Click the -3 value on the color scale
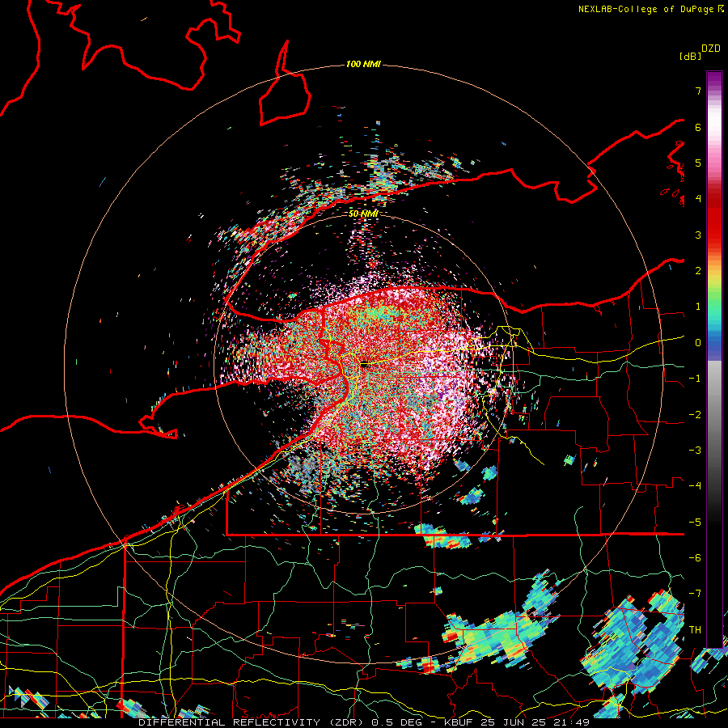The height and width of the screenshot is (728, 728). (x=695, y=451)
